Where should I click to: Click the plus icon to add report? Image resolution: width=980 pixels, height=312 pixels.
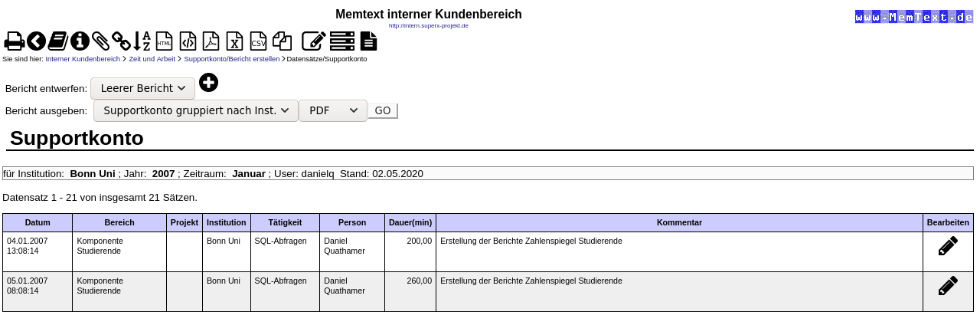click(208, 83)
